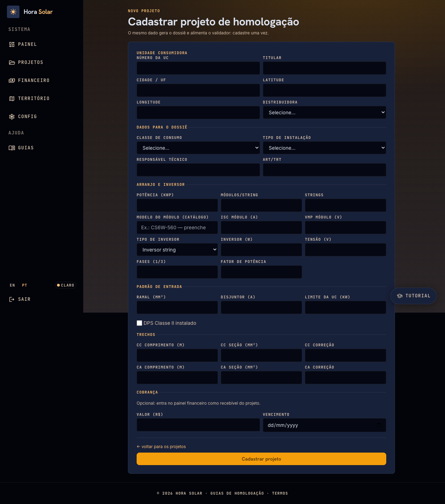This screenshot has height=504, width=445.
Task: Focus the Módulos/string field
Action: click(x=261, y=205)
